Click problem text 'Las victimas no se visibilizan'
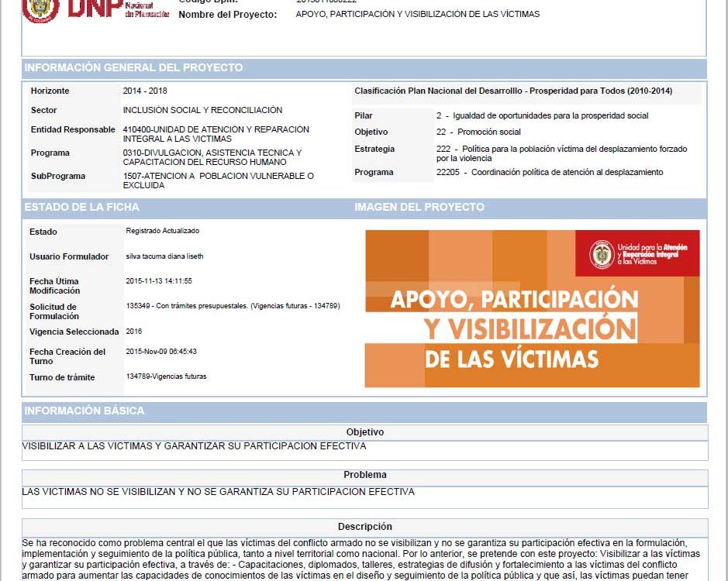The image size is (728, 581). tap(218, 491)
